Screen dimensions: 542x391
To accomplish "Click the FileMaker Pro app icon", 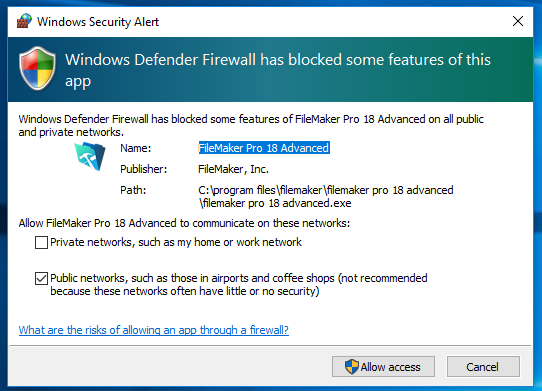I will (x=90, y=156).
